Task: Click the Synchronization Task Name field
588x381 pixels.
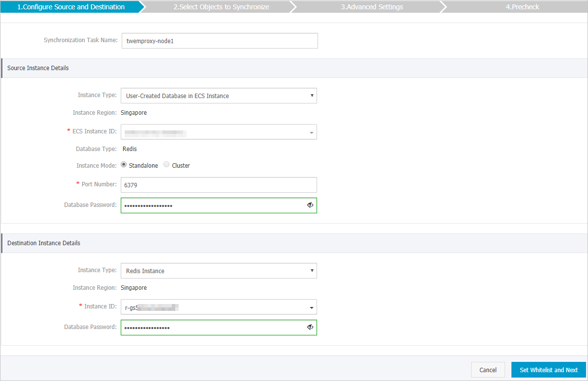Action: (x=219, y=40)
